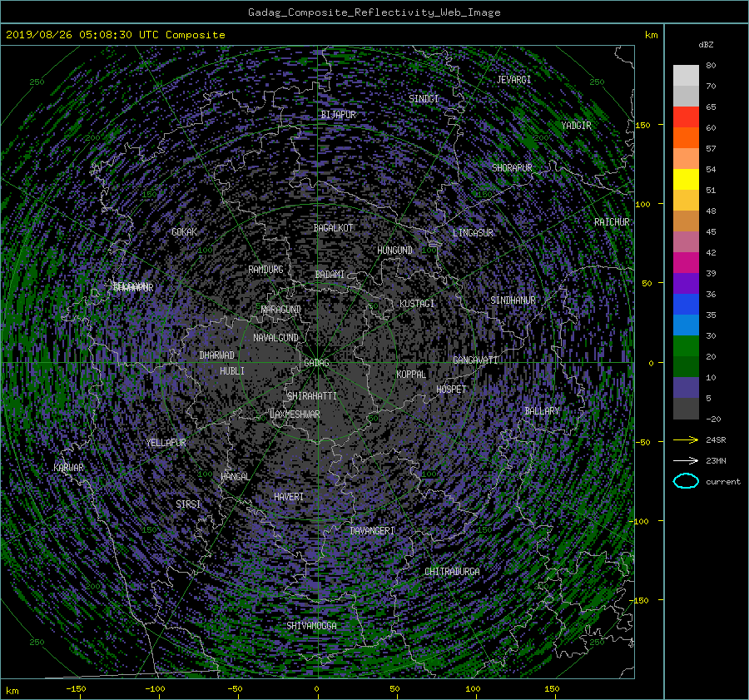
Task: Click the white 23MN arrow legend icon
Action: pyautogui.click(x=686, y=460)
